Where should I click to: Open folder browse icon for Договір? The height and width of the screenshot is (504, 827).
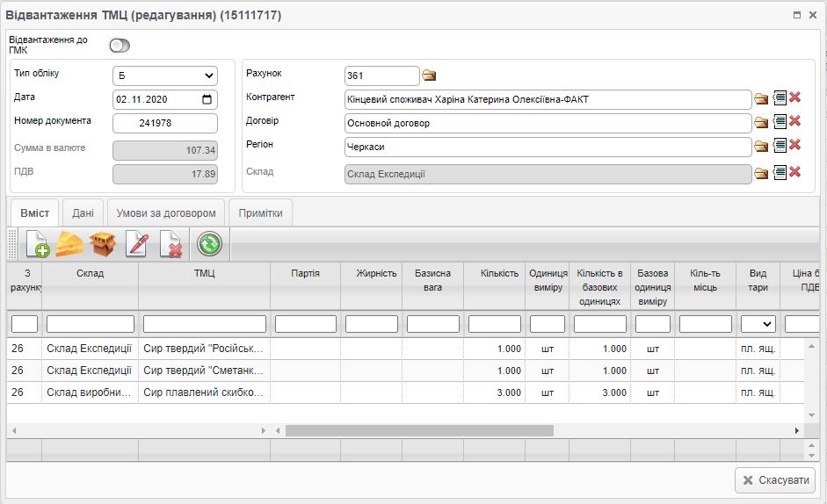click(x=761, y=123)
